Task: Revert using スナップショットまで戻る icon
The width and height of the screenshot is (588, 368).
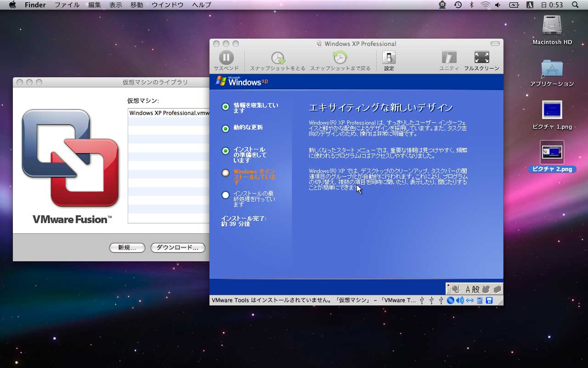Action: 340,58
